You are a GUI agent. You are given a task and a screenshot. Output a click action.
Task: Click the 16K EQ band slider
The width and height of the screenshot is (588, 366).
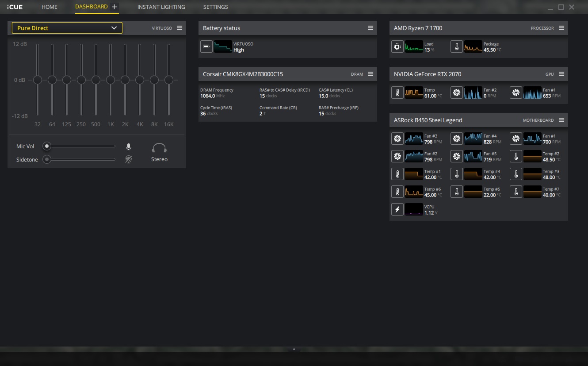coord(169,80)
